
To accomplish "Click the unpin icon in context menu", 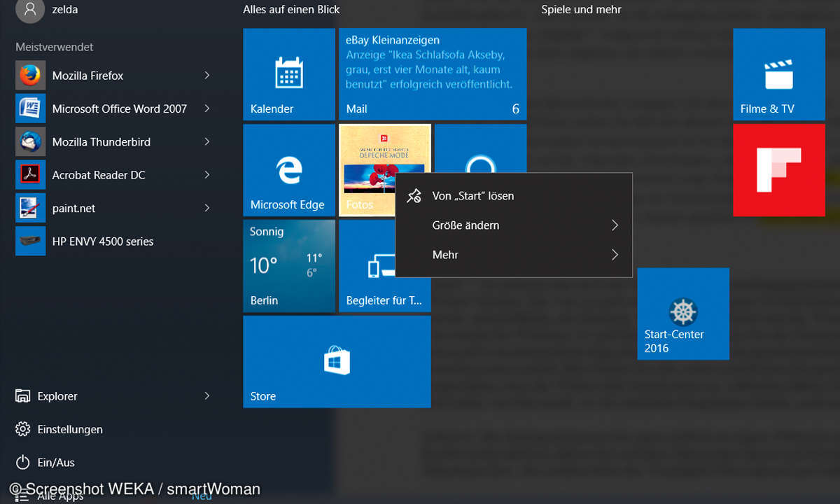I will [x=414, y=196].
